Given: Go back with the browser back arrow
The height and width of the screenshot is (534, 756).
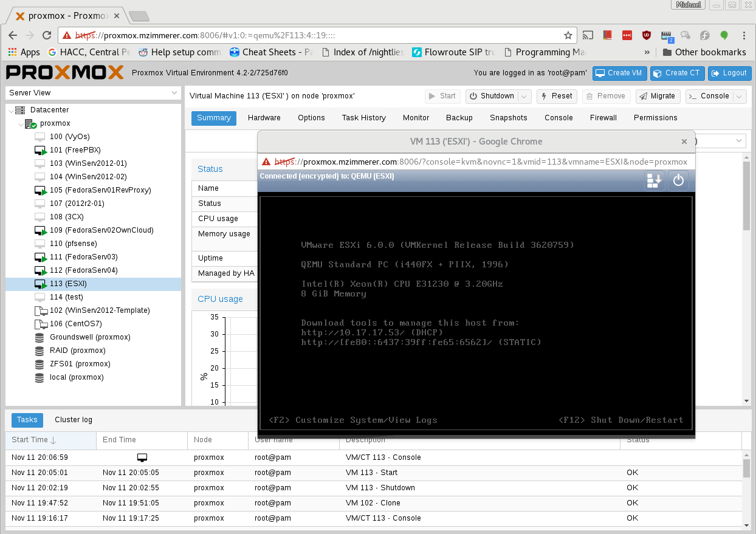Looking at the screenshot, I should pos(13,35).
